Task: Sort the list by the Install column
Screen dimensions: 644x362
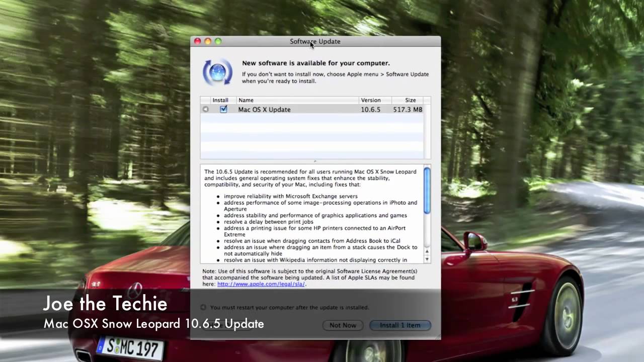Action: click(x=220, y=100)
